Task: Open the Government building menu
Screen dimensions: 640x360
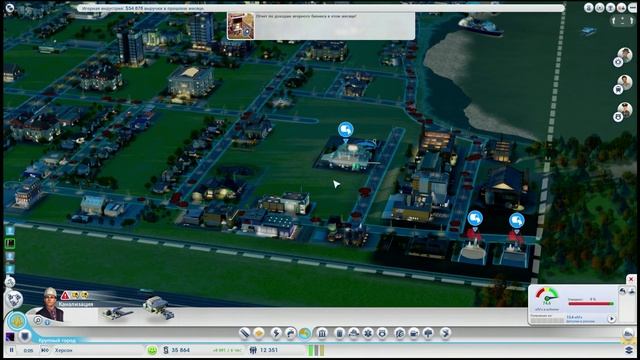Action: pos(322,333)
